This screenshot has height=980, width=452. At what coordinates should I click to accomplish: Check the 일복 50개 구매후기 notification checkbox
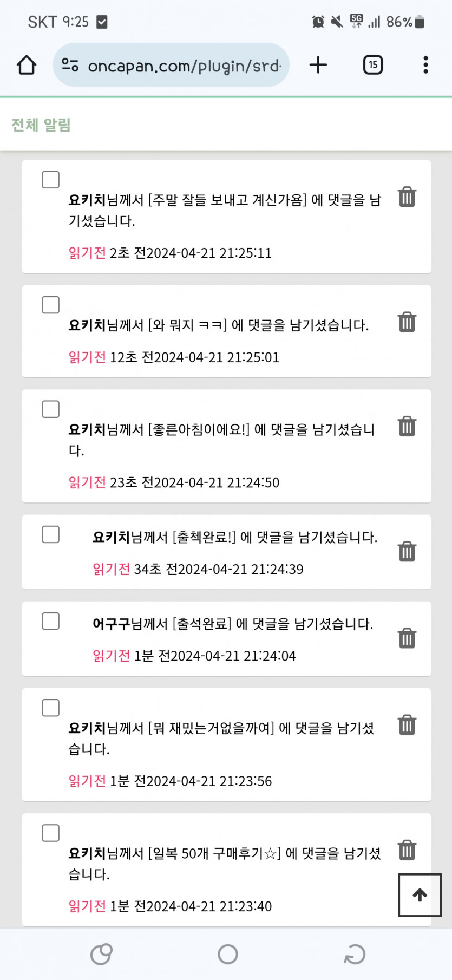pos(51,833)
